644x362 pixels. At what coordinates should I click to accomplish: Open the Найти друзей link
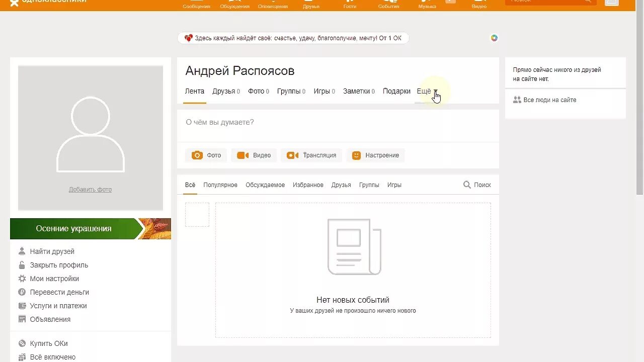coord(52,251)
